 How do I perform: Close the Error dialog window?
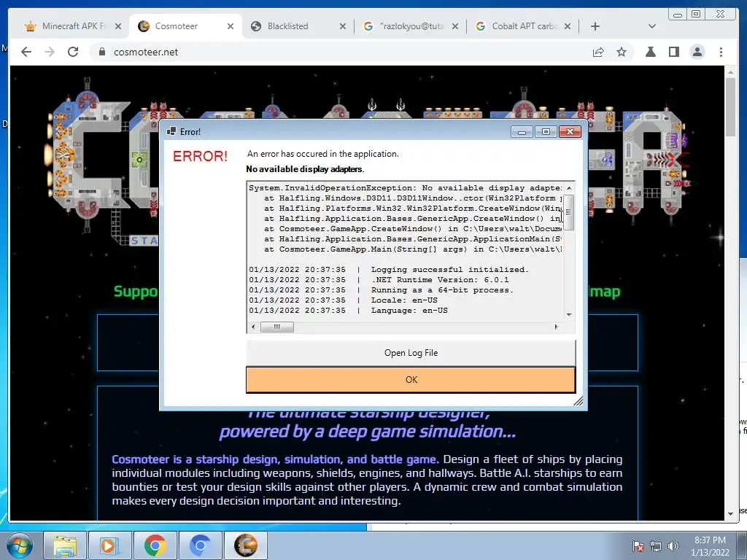click(570, 132)
